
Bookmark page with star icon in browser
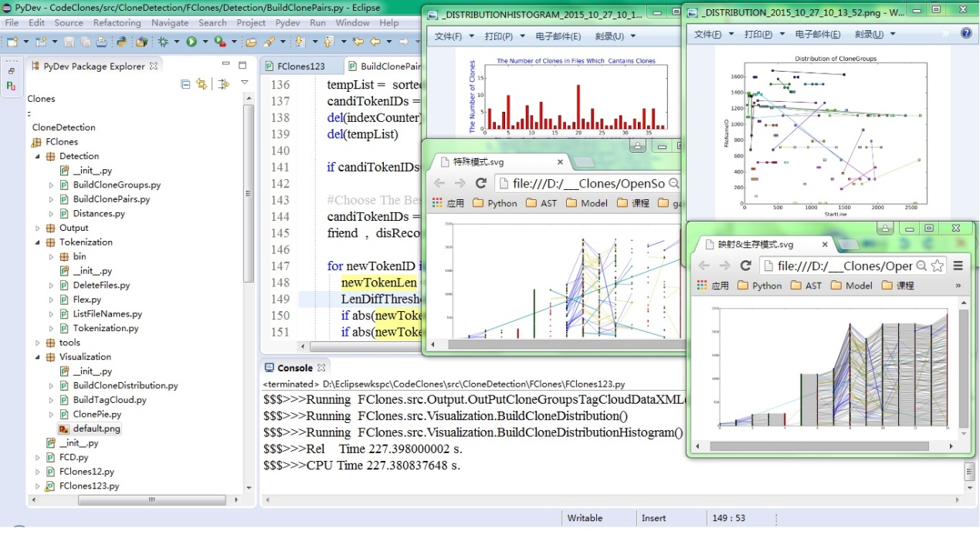tap(937, 266)
